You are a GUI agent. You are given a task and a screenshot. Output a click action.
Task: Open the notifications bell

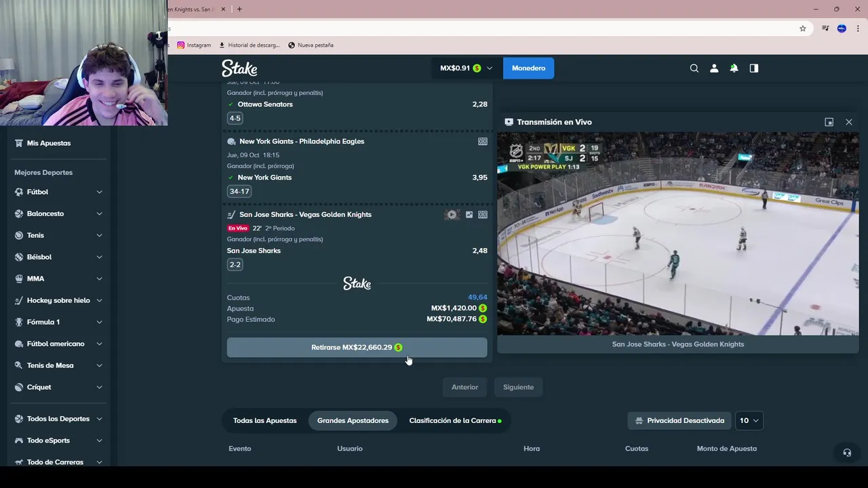(734, 68)
